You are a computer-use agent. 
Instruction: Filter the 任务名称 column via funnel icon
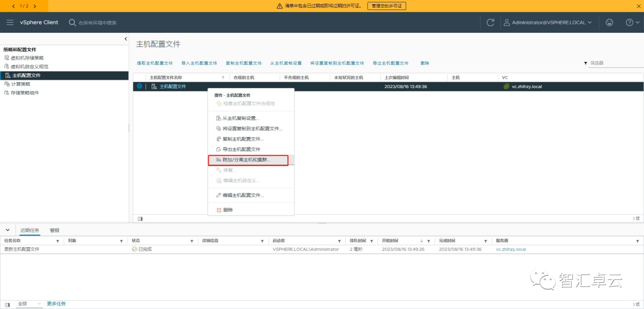coord(57,241)
